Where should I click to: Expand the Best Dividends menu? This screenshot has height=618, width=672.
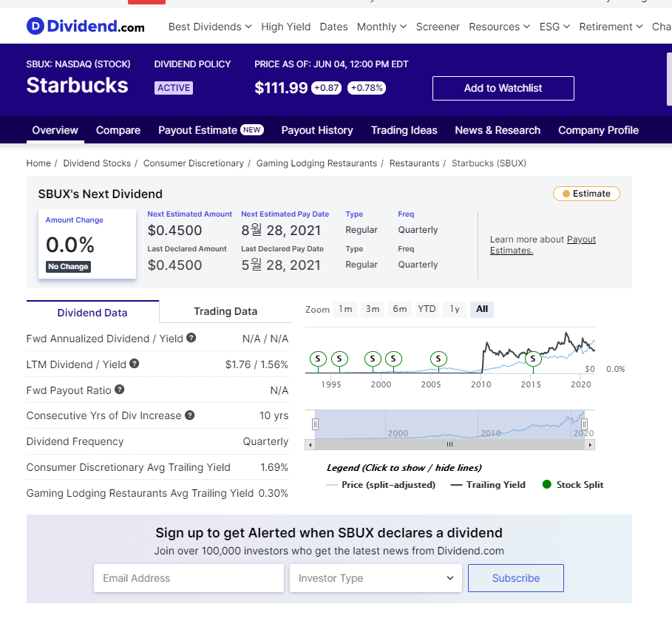pos(210,27)
